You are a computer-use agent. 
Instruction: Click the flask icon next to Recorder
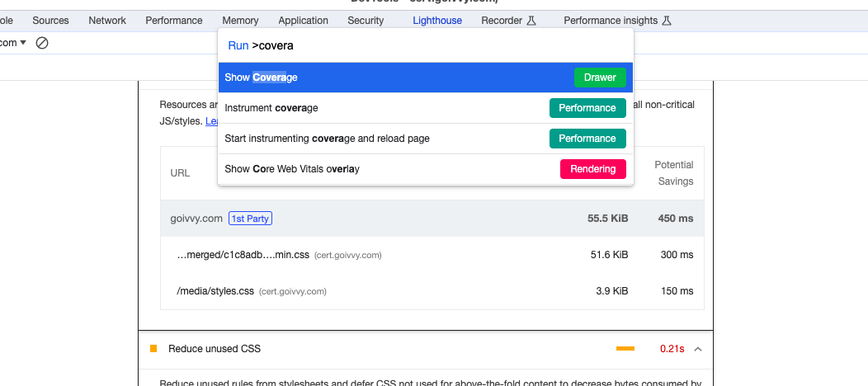point(532,21)
